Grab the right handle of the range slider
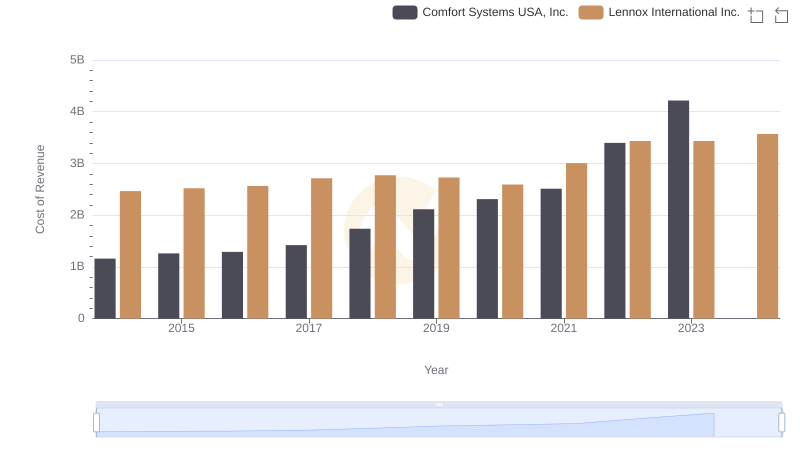Screen dimensions: 800x461 tap(781, 422)
